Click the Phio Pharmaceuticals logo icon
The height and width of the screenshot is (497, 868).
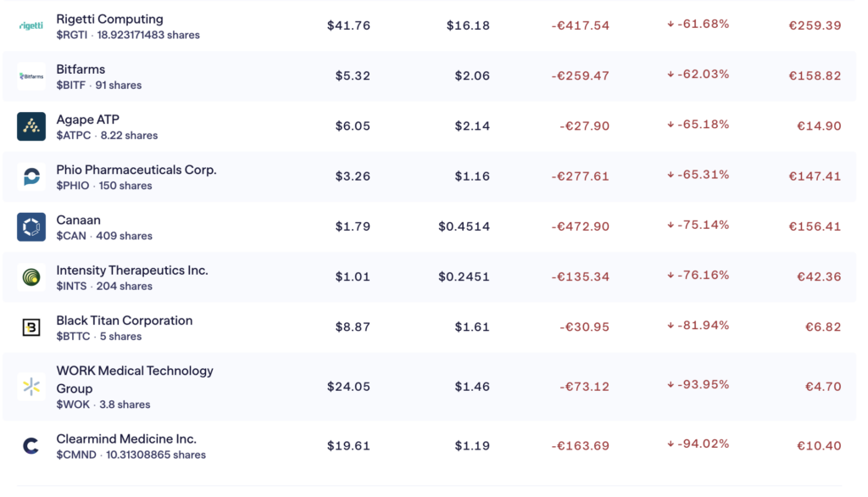[x=31, y=176]
